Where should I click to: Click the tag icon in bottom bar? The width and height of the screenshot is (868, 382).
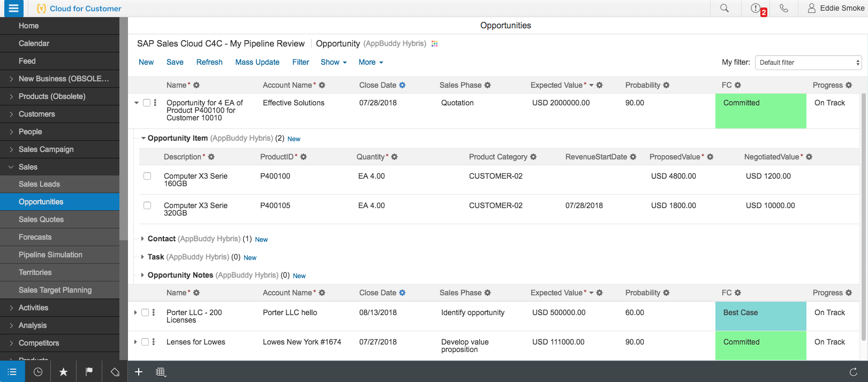pos(115,372)
